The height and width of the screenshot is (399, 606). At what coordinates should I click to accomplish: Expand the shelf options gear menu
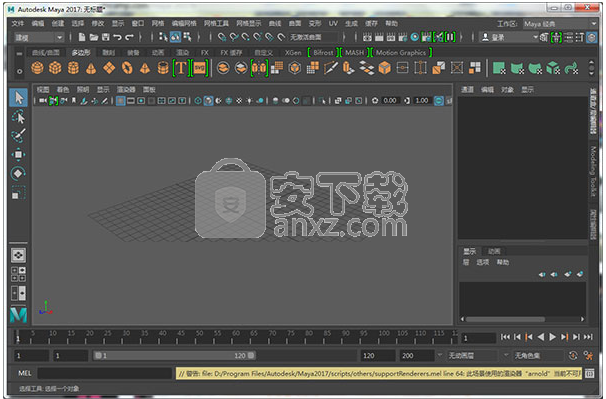[x=19, y=72]
